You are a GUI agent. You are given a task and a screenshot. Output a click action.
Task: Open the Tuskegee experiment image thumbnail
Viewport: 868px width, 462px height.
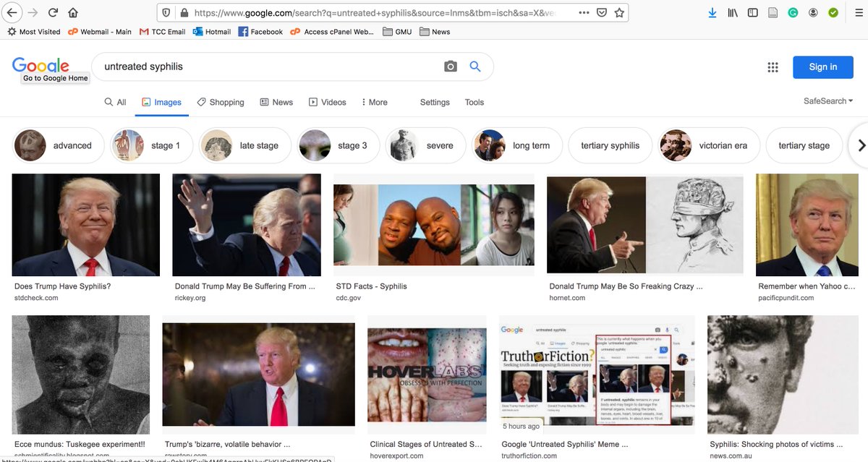81,375
